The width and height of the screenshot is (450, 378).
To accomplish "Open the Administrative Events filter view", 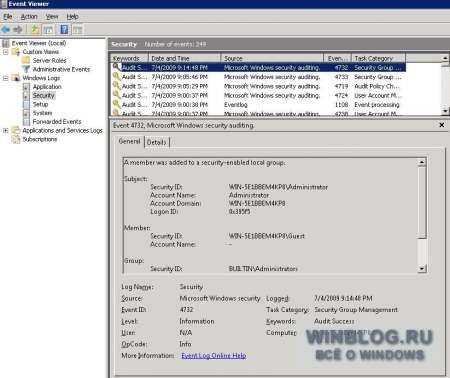I will [x=61, y=69].
